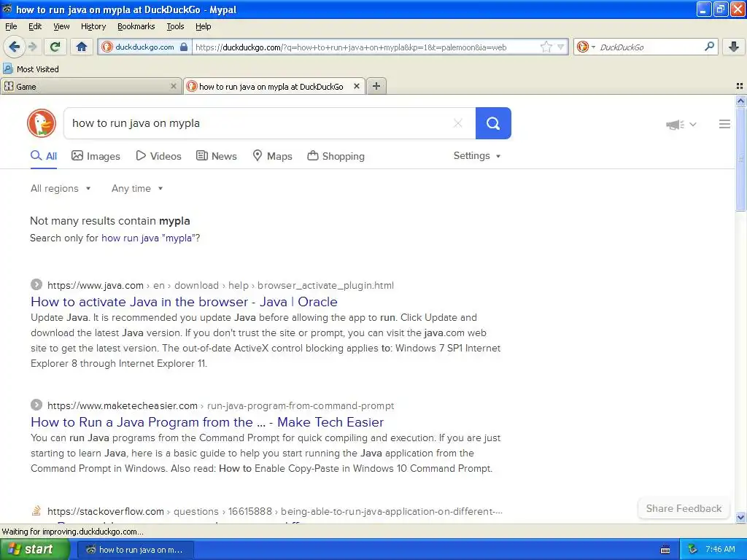Click the maketecheasier.com result favicon
This screenshot has height=560, width=747.
tap(36, 405)
